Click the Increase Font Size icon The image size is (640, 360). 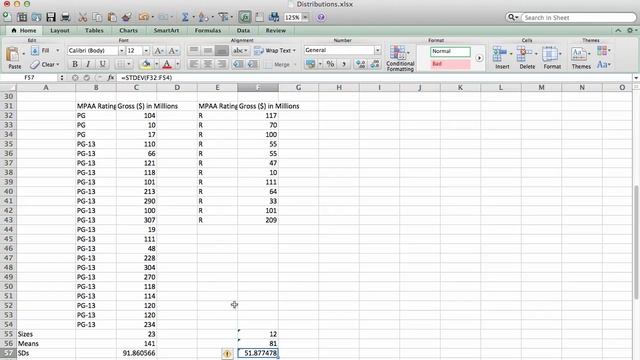point(158,51)
